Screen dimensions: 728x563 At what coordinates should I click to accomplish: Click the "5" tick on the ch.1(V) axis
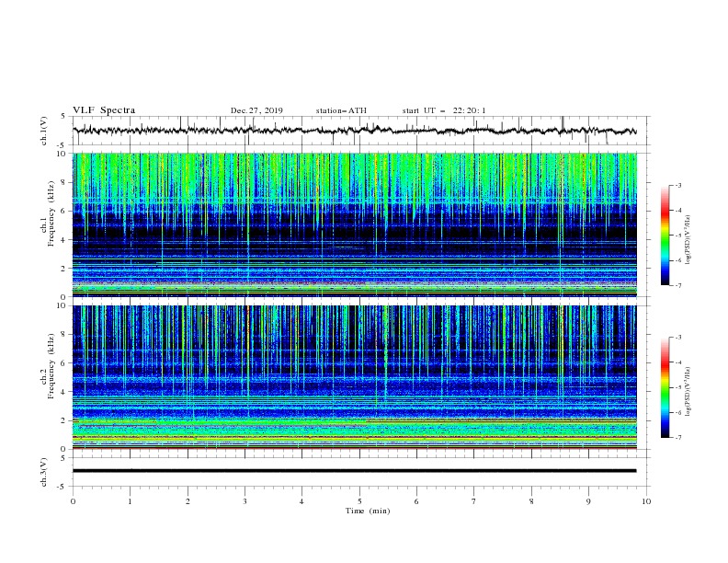(63, 117)
